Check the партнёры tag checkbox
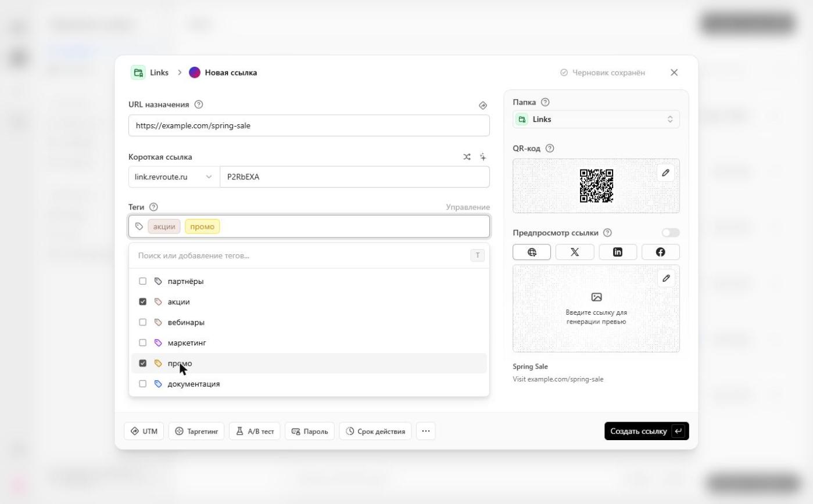Viewport: 813px width, 504px height. (x=142, y=281)
